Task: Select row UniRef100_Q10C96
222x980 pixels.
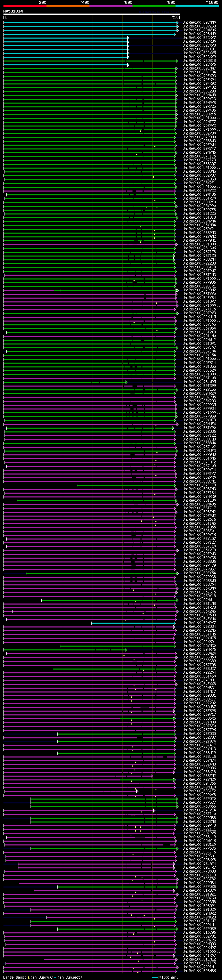Action: tap(199, 932)
